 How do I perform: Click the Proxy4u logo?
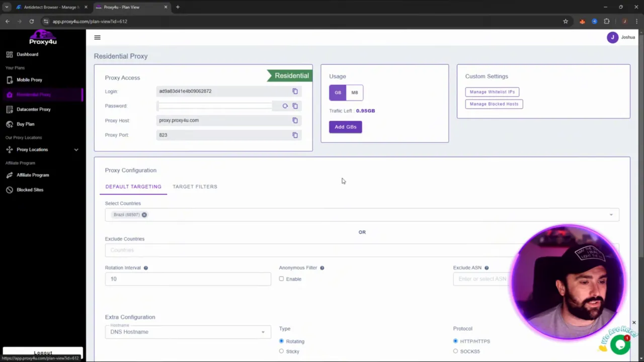pos(43,40)
